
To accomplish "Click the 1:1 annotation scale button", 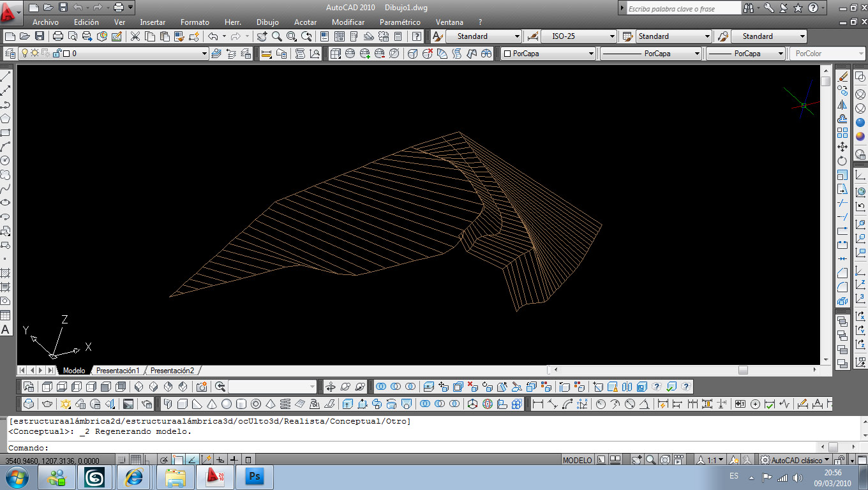I will pyautogui.click(x=711, y=460).
